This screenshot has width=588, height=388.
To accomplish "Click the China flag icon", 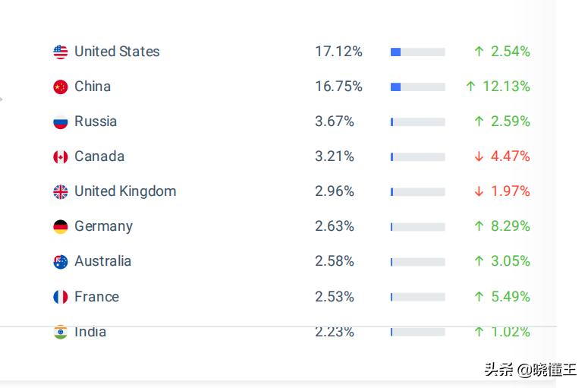I will (x=61, y=87).
